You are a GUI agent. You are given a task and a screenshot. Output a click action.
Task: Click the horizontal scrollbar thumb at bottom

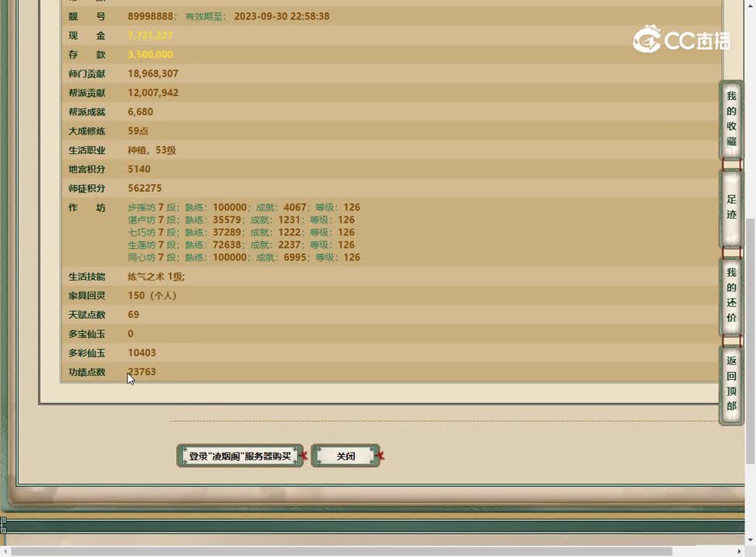coord(340,551)
